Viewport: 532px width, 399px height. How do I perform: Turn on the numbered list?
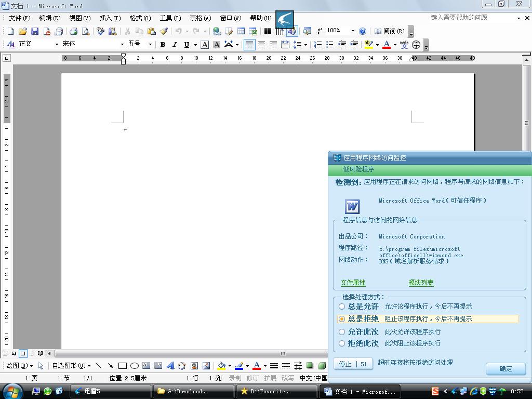[x=318, y=45]
